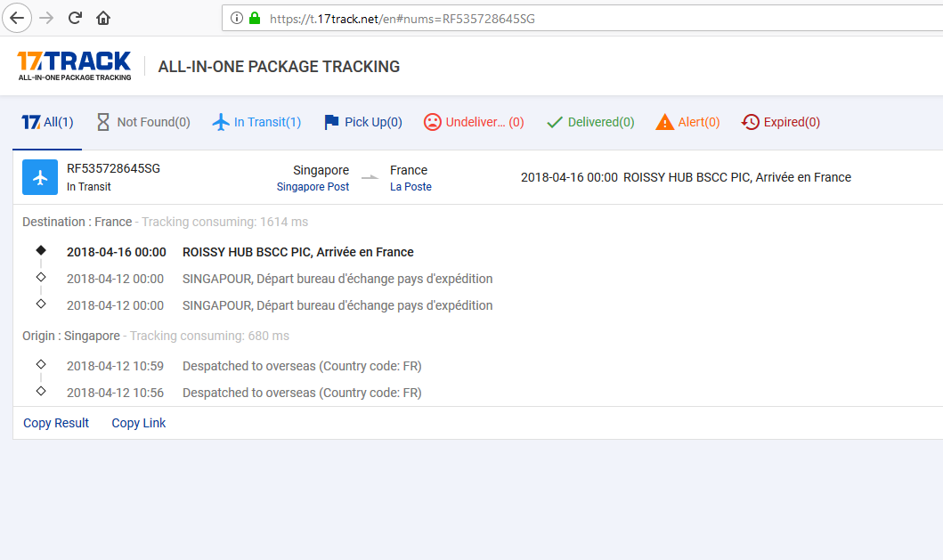Select 'Origin : Singapore' label

tap(71, 336)
